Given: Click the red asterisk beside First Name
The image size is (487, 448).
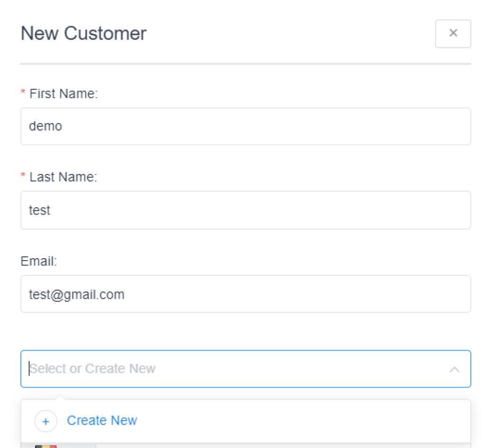Looking at the screenshot, I should pos(23,93).
